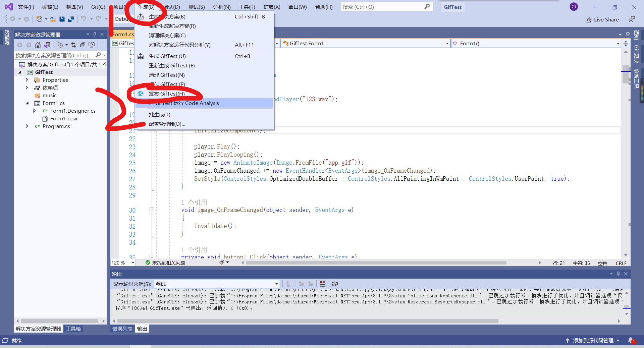Select the Home icon in Solution Explorer
This screenshot has height=348, width=644.
coord(38,45)
